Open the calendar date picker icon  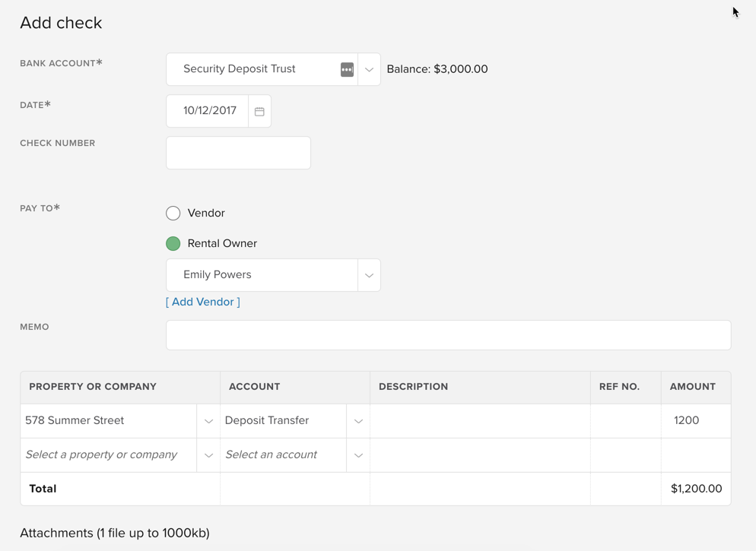[x=259, y=111]
